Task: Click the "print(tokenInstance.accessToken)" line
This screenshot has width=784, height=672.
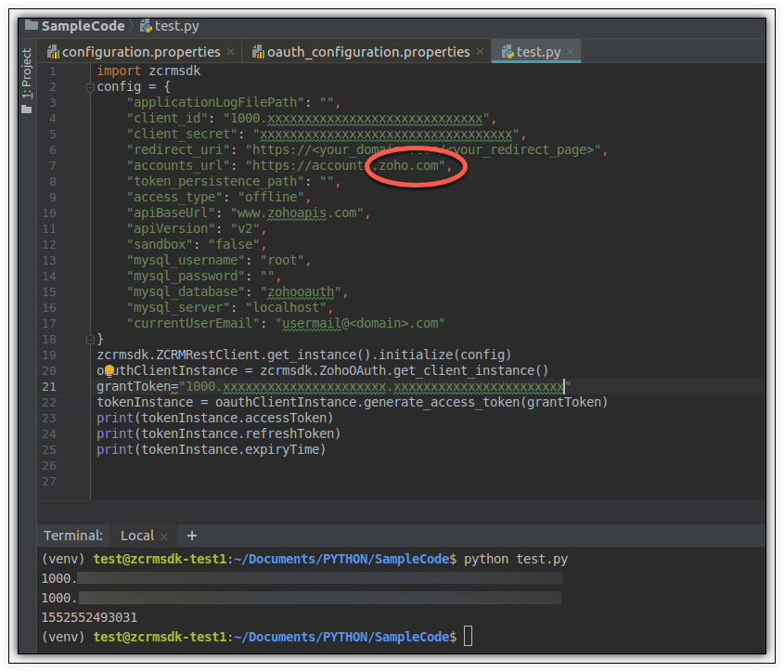Action: pyautogui.click(x=215, y=419)
